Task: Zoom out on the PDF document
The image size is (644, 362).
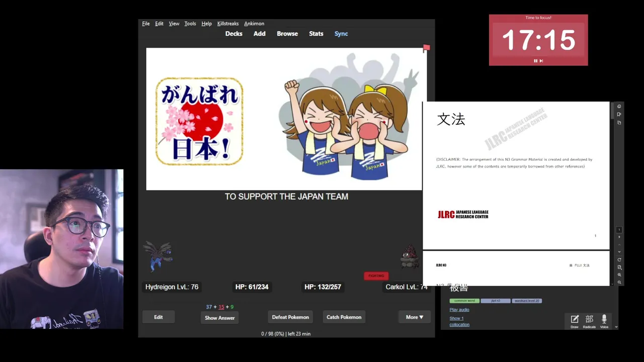Action: [619, 283]
